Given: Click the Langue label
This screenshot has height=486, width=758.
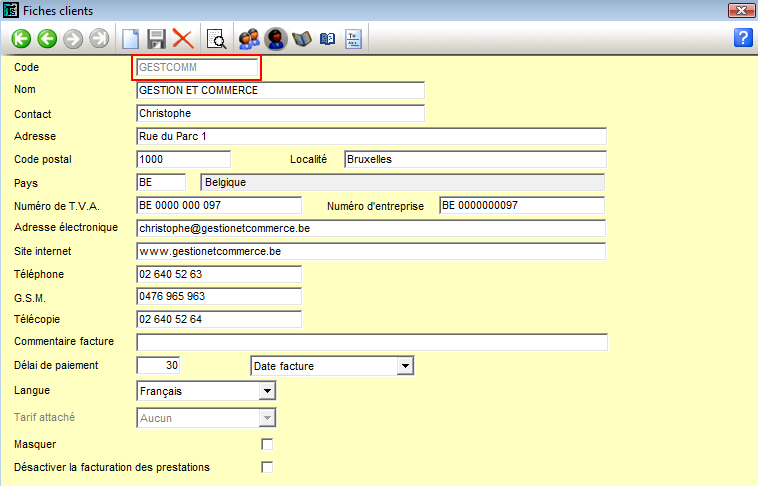Looking at the screenshot, I should [32, 391].
